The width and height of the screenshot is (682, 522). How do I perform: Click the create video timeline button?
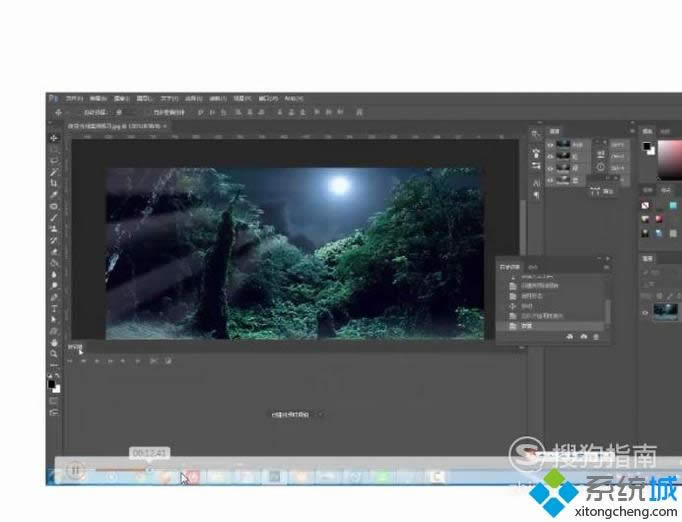pos(290,415)
